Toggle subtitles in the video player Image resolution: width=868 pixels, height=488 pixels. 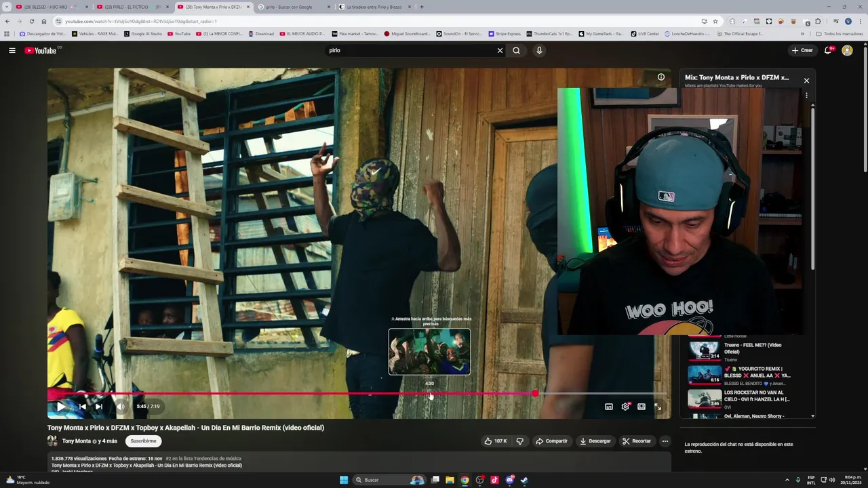point(608,407)
